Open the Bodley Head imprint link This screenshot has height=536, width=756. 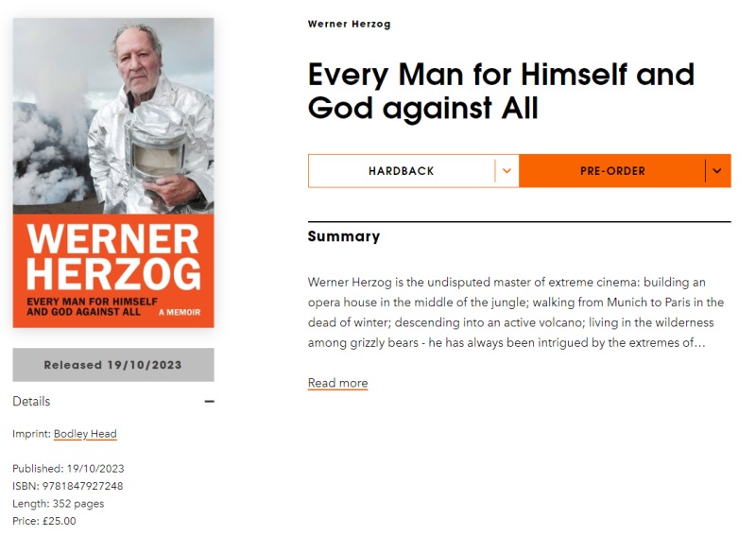pos(85,434)
